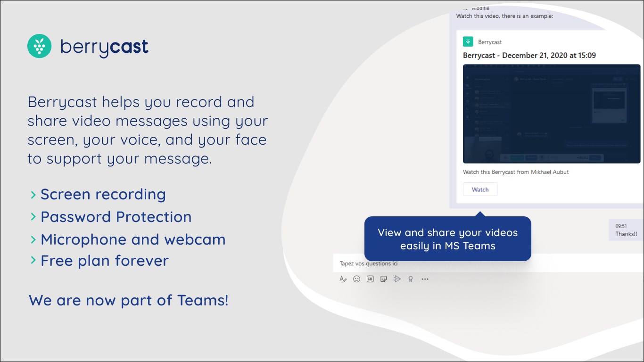Open the 'Berrycast - December 21, 2020 at 15:09' title
This screenshot has height=362, width=644.
[529, 56]
